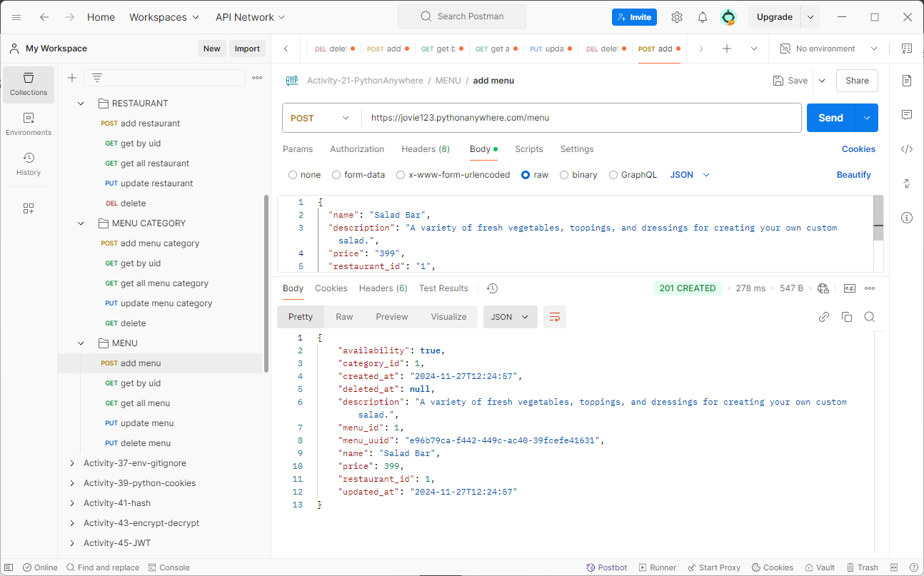Open settings gear in header
924x576 pixels.
pos(677,17)
